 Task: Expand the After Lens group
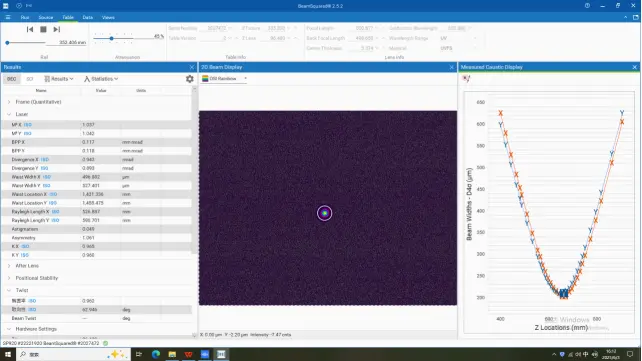tap(9, 266)
